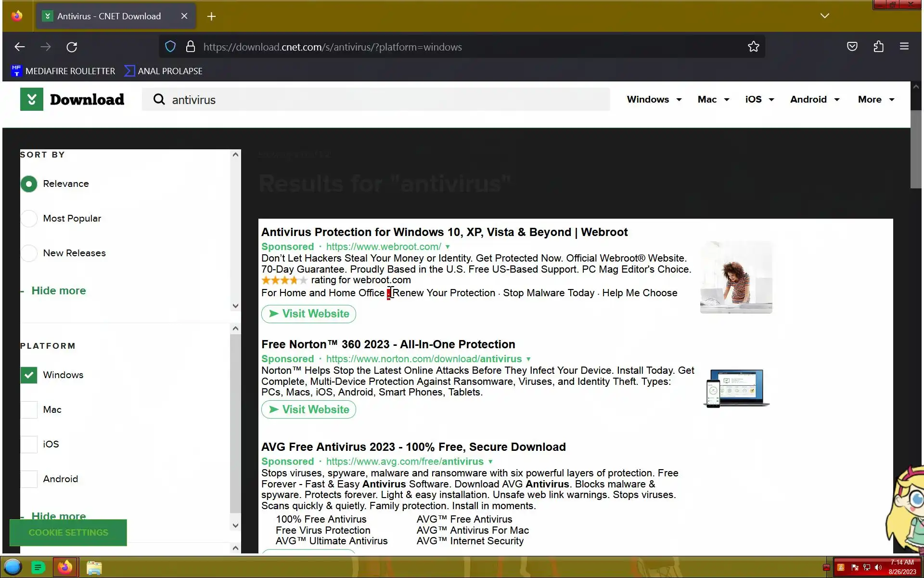The image size is (924, 578).
Task: Uncheck the Windows platform checkbox
Action: (29, 375)
